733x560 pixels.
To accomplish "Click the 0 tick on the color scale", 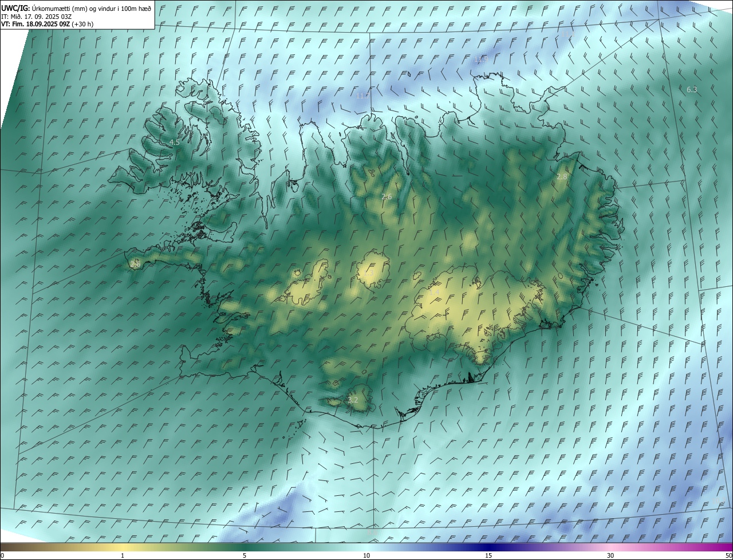I will coord(2,555).
